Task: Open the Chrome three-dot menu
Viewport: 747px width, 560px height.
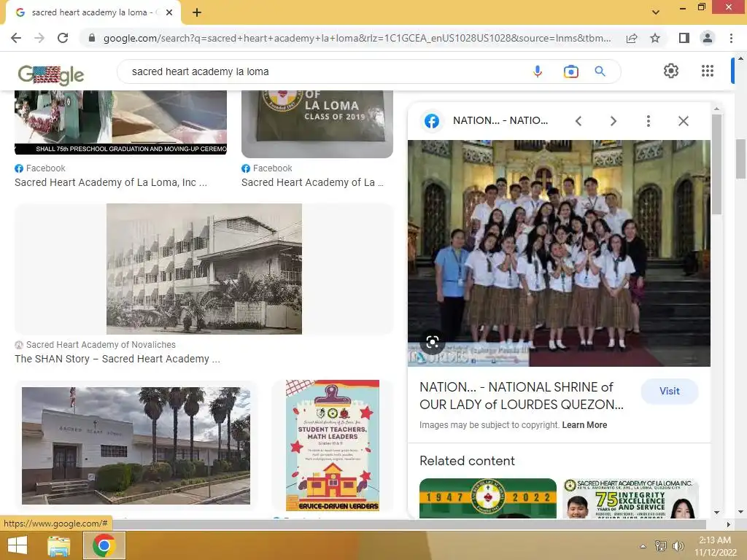Action: tap(731, 38)
